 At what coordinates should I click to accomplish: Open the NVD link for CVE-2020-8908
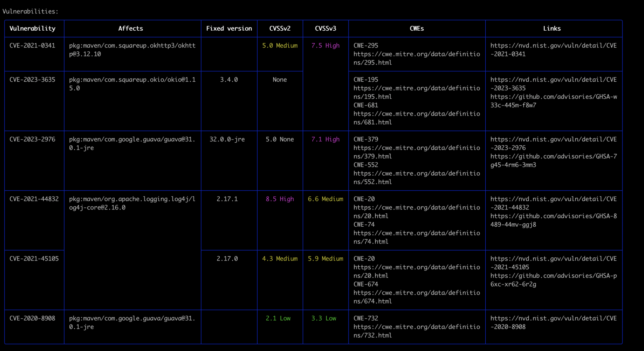[x=554, y=323]
